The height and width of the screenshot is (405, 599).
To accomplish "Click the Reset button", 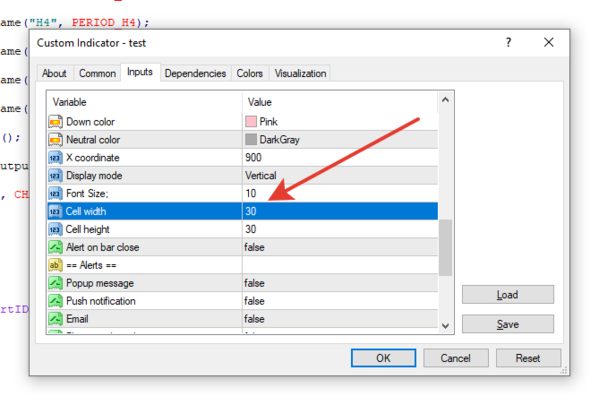I will click(x=528, y=358).
